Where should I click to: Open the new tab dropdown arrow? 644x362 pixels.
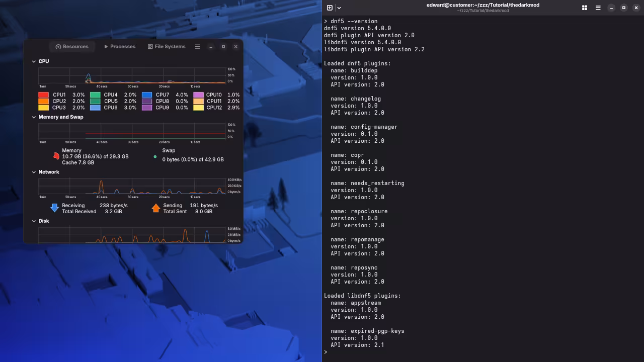click(339, 8)
